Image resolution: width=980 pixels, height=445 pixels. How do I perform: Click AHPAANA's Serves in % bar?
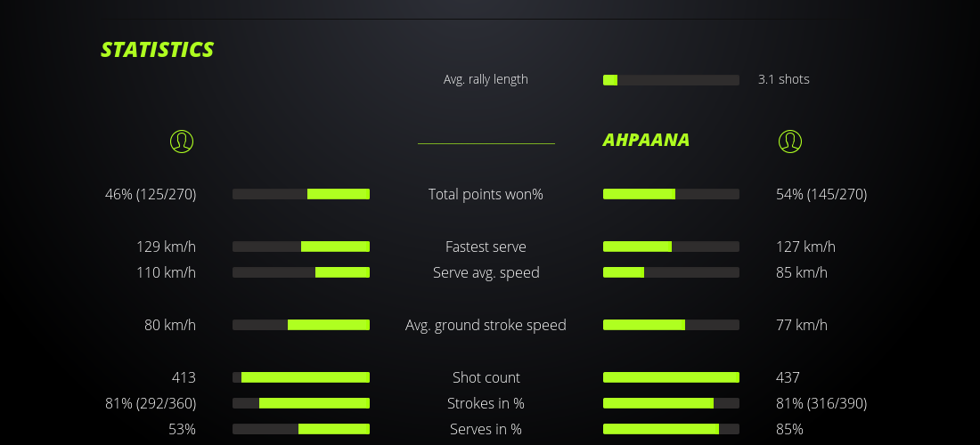[x=671, y=429]
